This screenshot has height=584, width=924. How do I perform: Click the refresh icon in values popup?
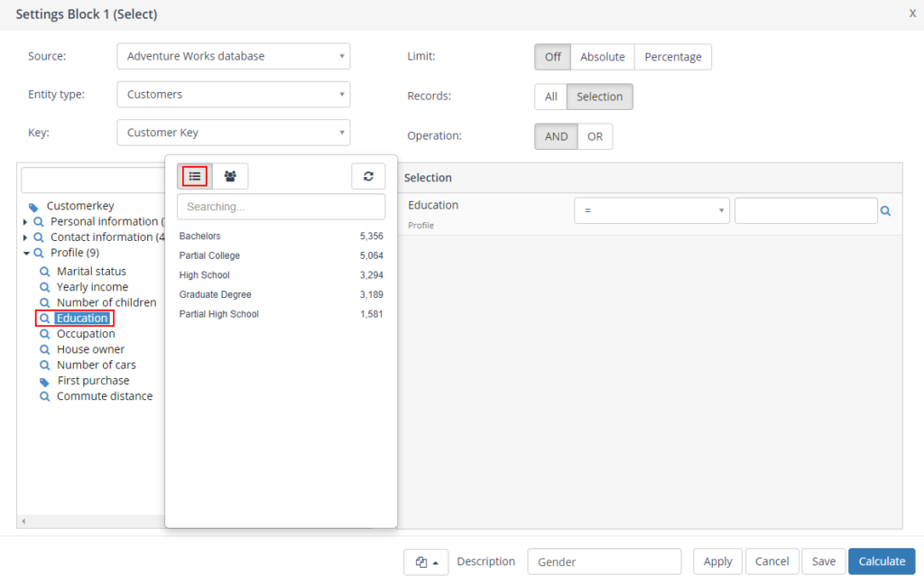[368, 177]
